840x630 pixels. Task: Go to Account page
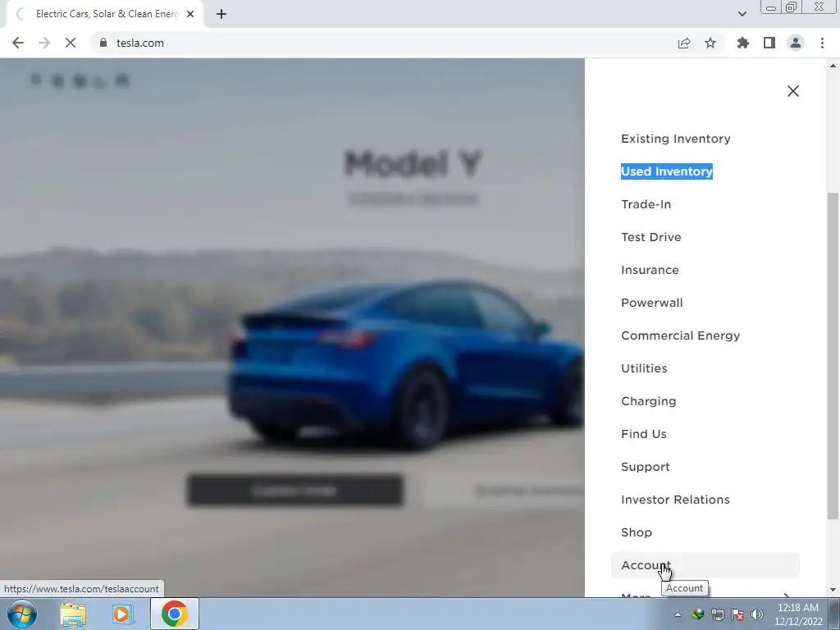tap(705, 565)
